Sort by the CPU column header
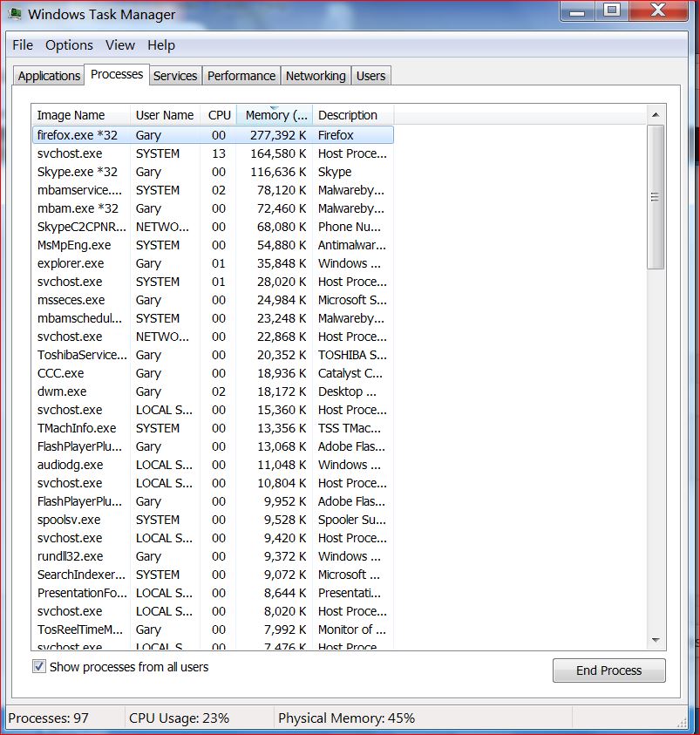 point(220,115)
